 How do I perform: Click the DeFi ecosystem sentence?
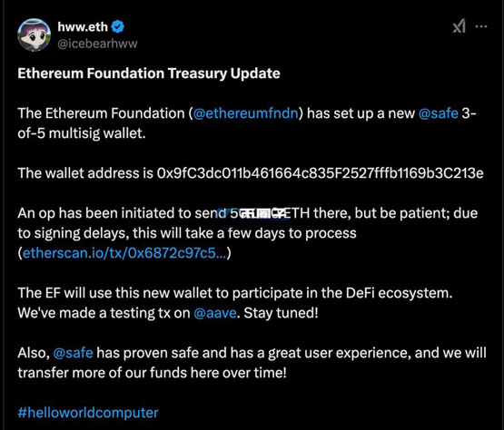(x=235, y=293)
